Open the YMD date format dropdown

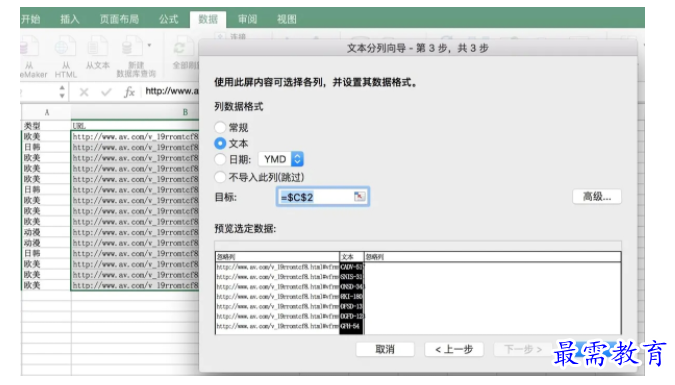click(281, 159)
